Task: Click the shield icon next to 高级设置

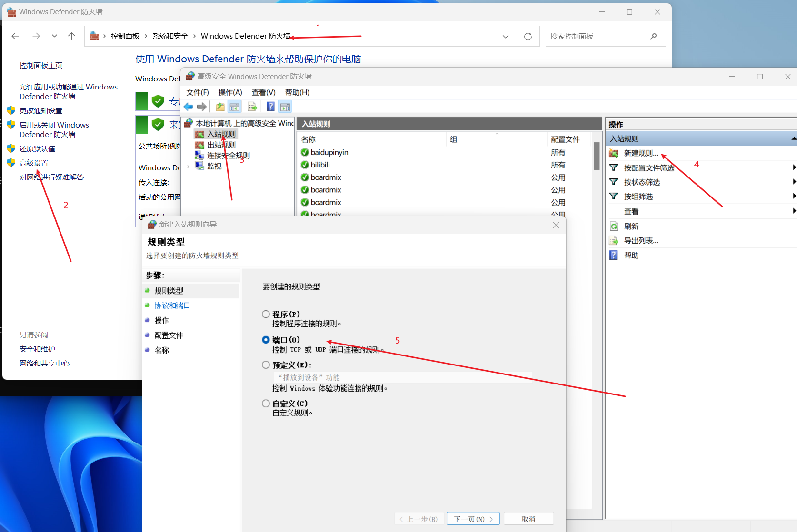Action: pos(11,163)
